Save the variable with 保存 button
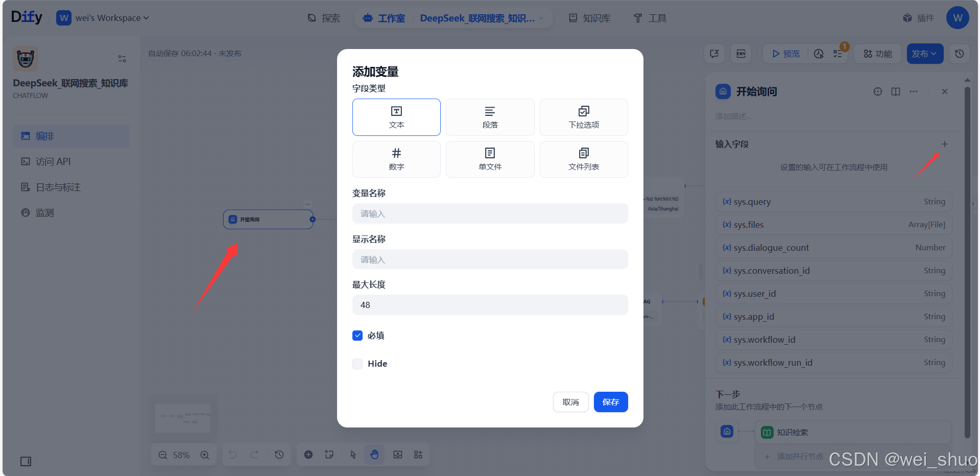Screen dimensions: 980x476 610,402
